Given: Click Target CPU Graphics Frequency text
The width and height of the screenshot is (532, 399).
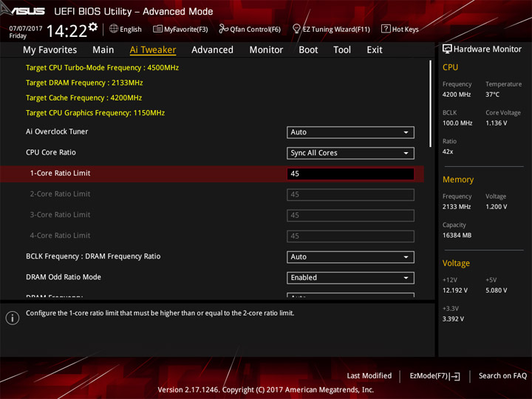Looking at the screenshot, I should [x=95, y=112].
